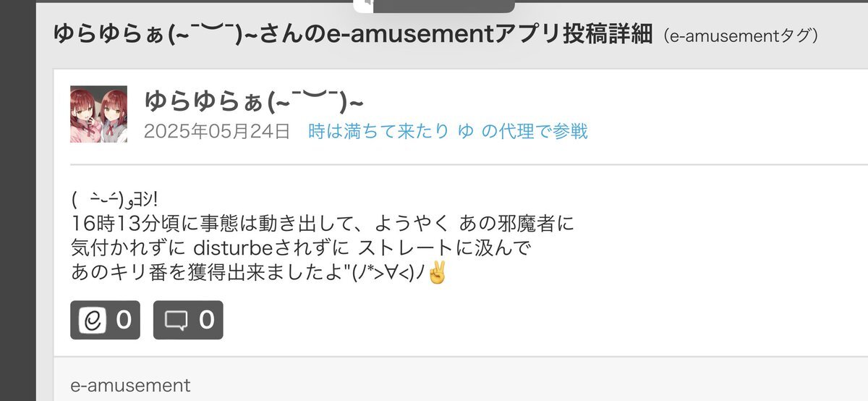Screen dimensions: 868x401
Task: Click the username ゆらゆらぁ beside avatar
Action: click(x=254, y=101)
